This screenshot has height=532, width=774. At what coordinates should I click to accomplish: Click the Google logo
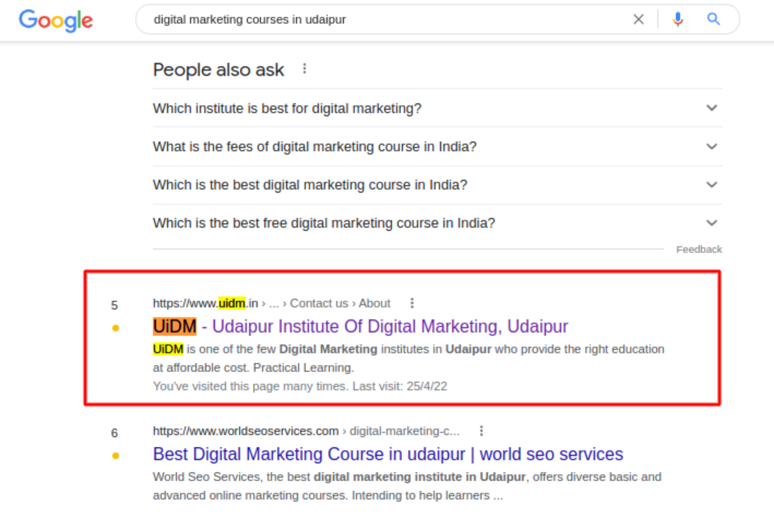click(55, 20)
